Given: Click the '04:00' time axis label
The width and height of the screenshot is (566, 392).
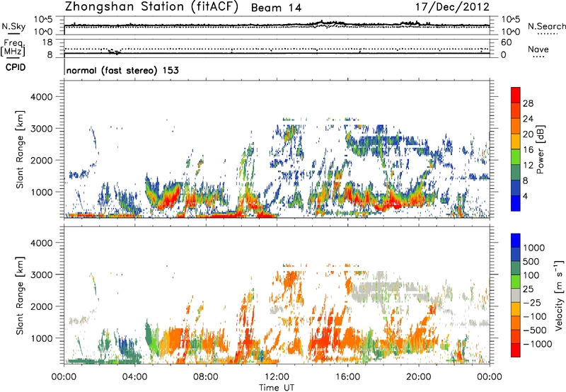Looking at the screenshot, I should coord(135,377).
